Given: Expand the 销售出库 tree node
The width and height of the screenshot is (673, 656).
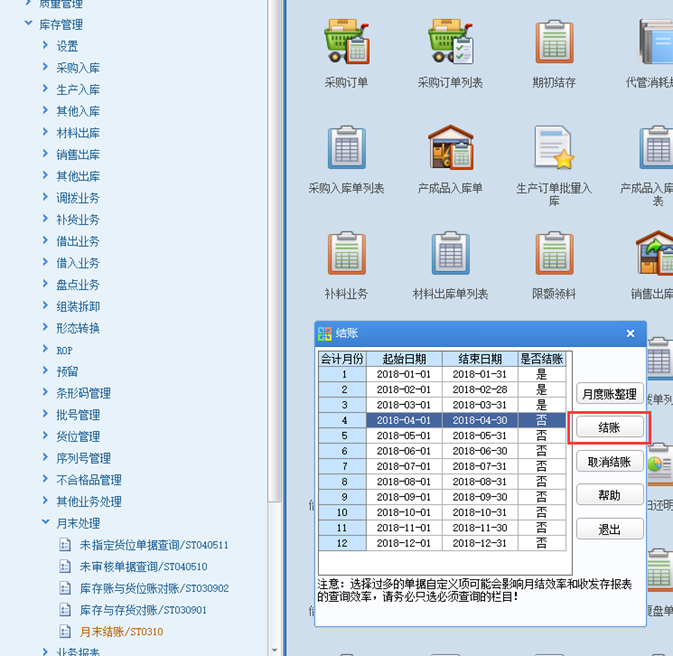Looking at the screenshot, I should tap(45, 153).
